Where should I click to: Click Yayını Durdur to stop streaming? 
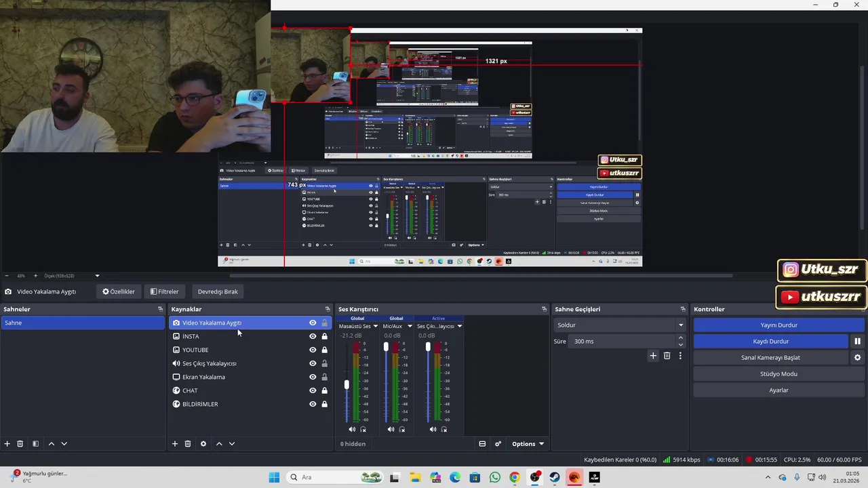coord(778,325)
